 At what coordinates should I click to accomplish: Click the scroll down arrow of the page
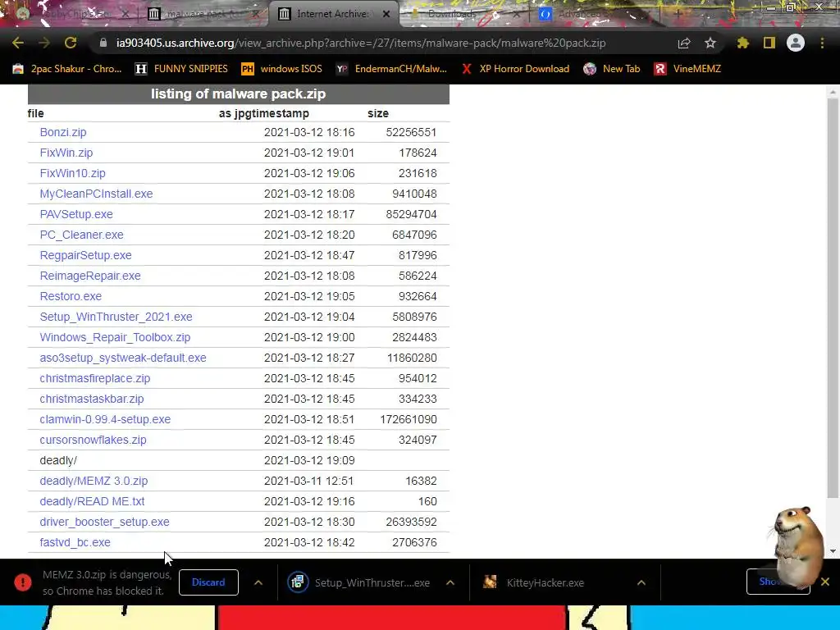pyautogui.click(x=833, y=550)
